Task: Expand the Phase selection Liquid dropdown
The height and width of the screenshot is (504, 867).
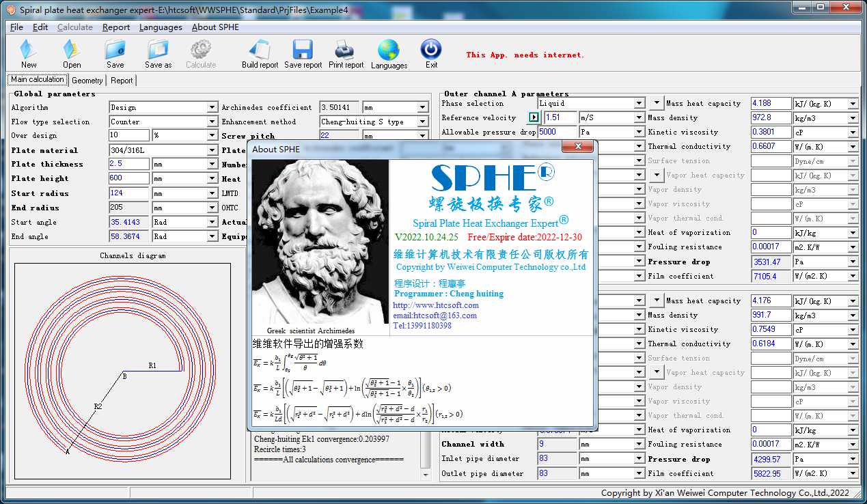Action: 639,103
